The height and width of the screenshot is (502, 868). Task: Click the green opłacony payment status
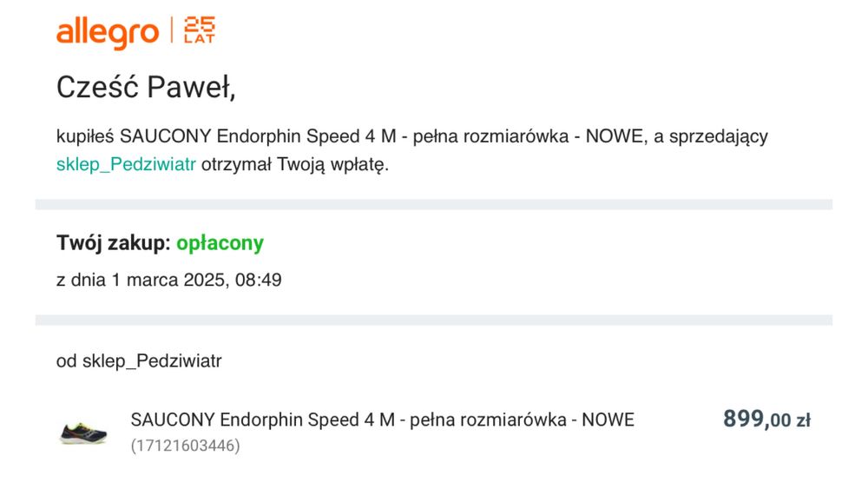pos(220,243)
